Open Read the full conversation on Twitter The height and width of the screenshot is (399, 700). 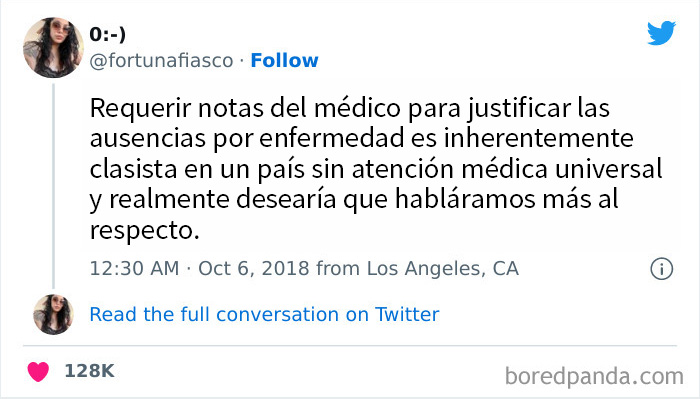(264, 315)
